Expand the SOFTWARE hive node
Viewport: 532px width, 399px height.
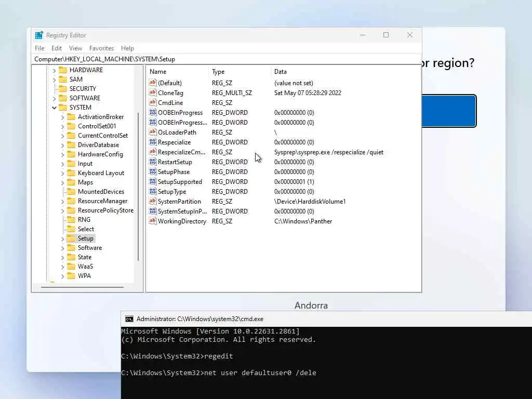[x=54, y=98]
